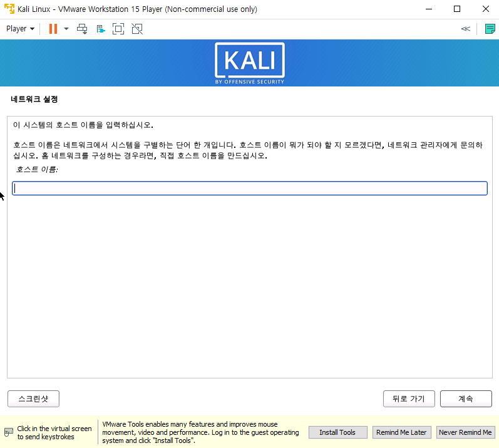Pause the virtual machine
Screen dimensions: 499x448
coord(53,29)
